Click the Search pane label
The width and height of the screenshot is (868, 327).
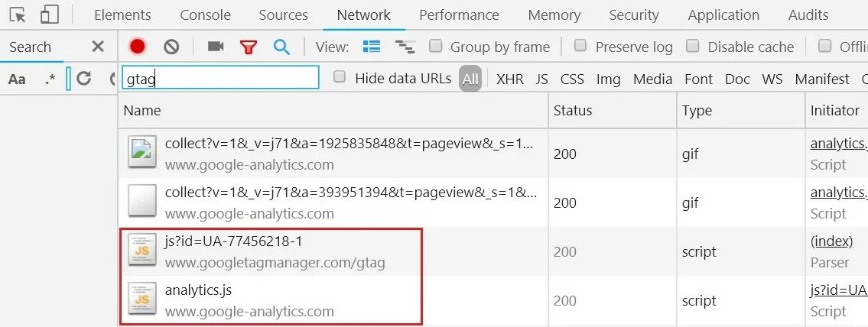[x=30, y=47]
